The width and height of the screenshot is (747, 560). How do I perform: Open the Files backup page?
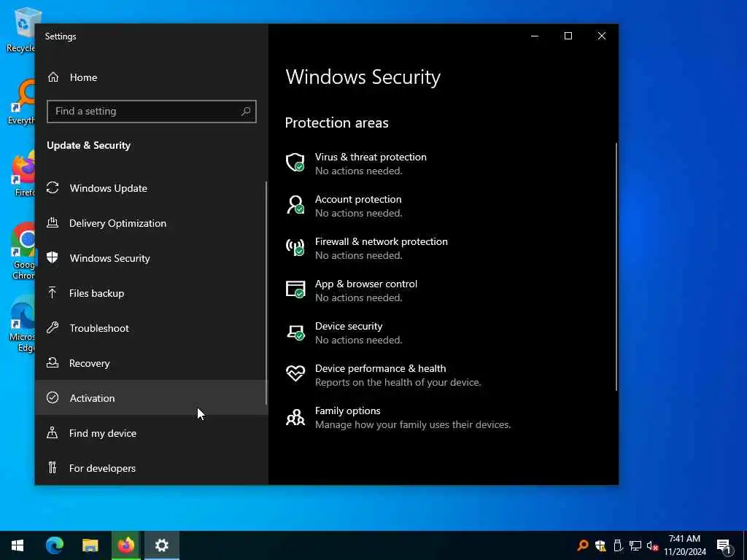coord(152,293)
